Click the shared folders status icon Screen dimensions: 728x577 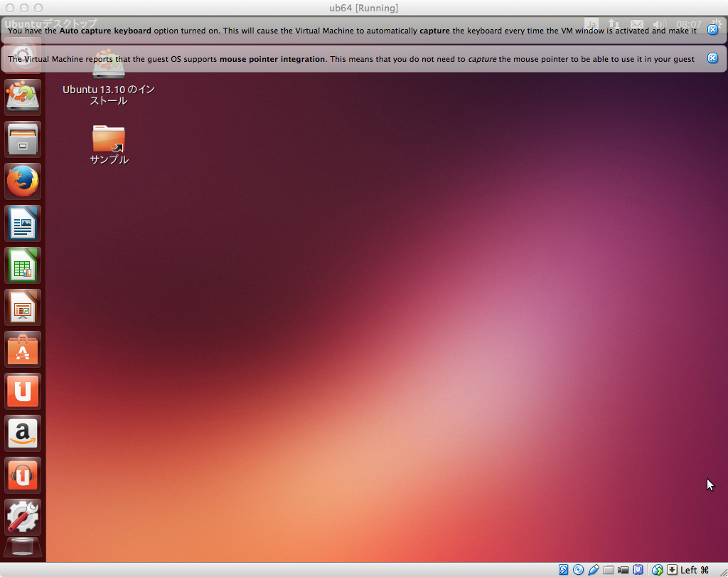609,570
